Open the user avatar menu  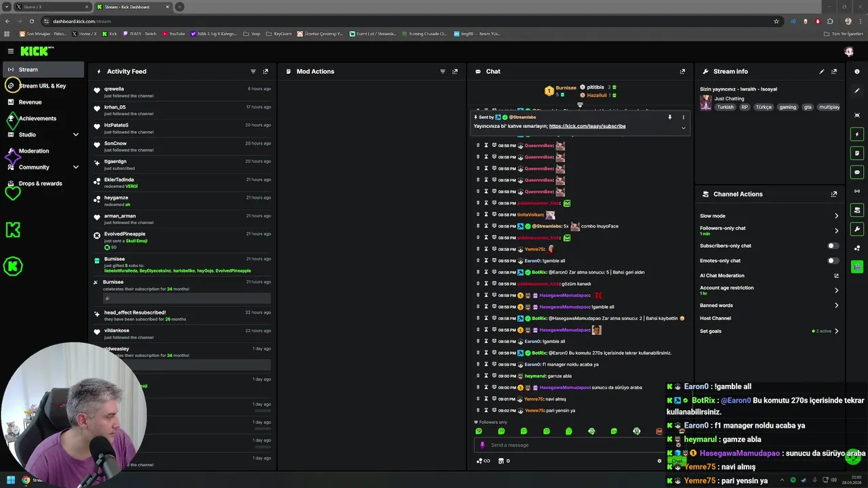849,52
